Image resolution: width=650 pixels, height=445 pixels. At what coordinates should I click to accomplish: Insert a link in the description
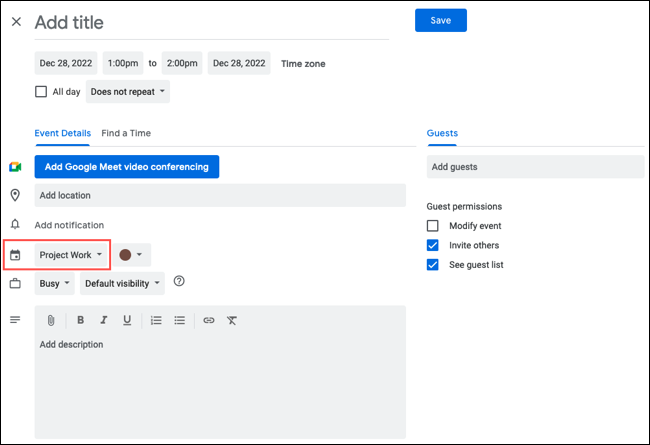pos(209,320)
